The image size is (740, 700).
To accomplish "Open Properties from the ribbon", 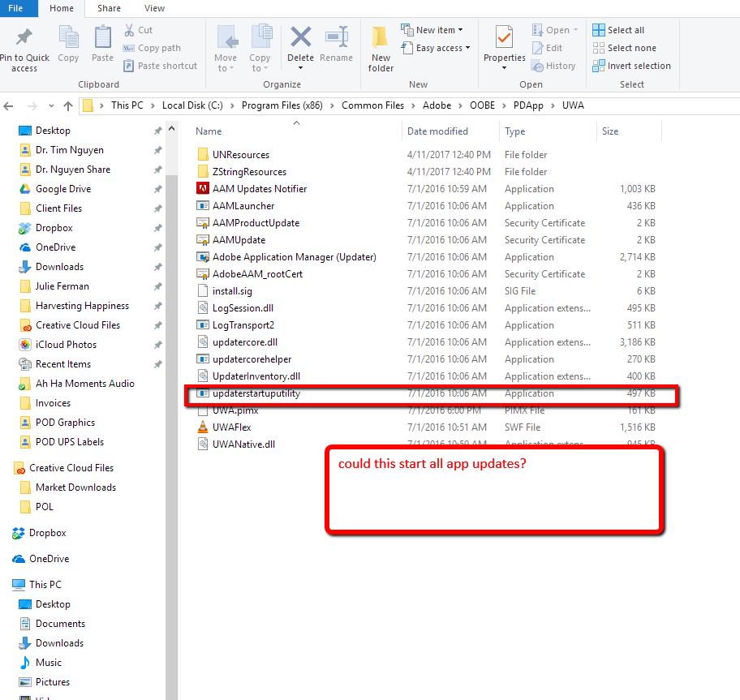I will point(504,45).
